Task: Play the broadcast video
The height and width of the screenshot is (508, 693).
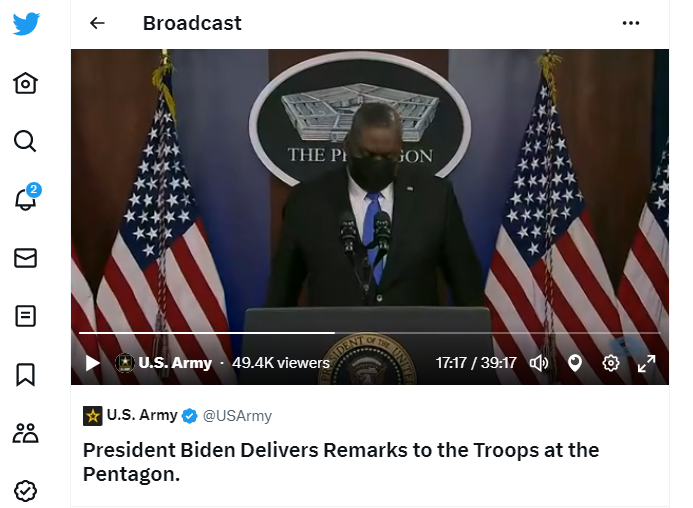Action: click(92, 363)
